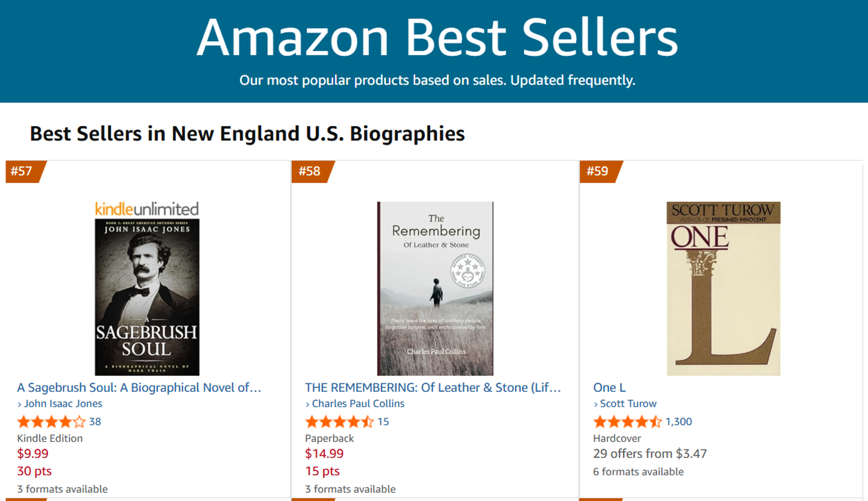Click the Kindle Unlimited logo
Viewport: 868px width, 501px height.
pos(147,209)
